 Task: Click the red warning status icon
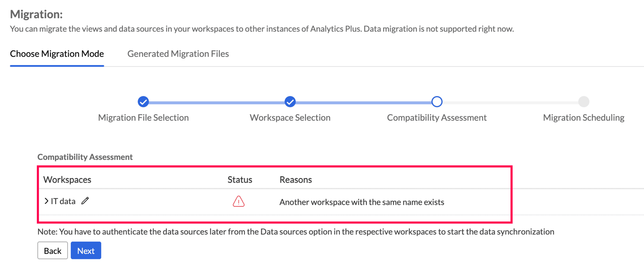pos(238,202)
